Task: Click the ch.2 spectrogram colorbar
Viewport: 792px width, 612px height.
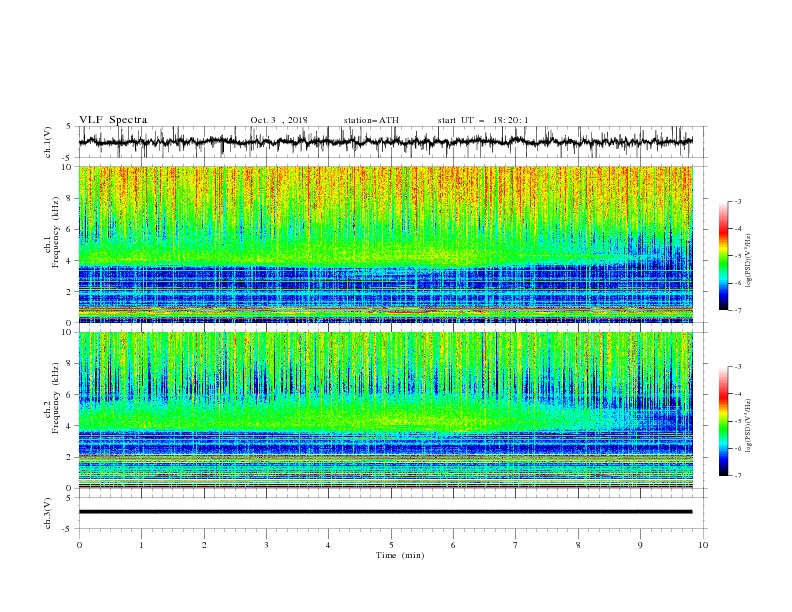Action: [x=723, y=421]
